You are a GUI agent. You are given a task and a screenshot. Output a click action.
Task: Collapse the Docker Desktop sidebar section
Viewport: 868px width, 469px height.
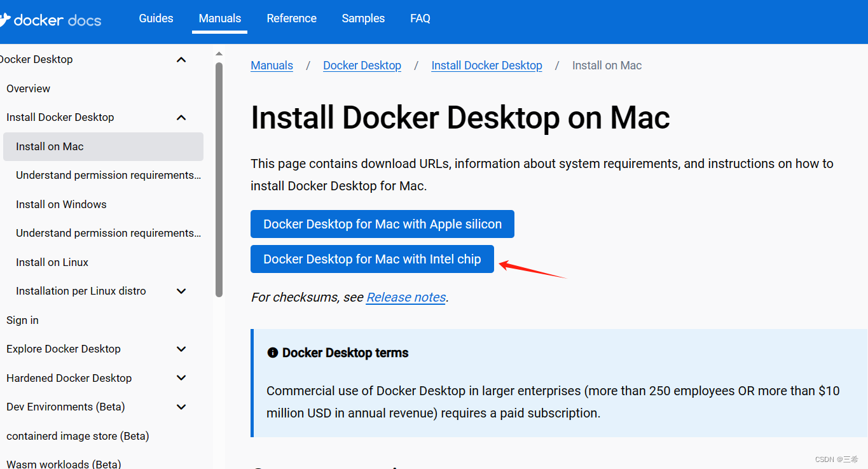(x=181, y=59)
